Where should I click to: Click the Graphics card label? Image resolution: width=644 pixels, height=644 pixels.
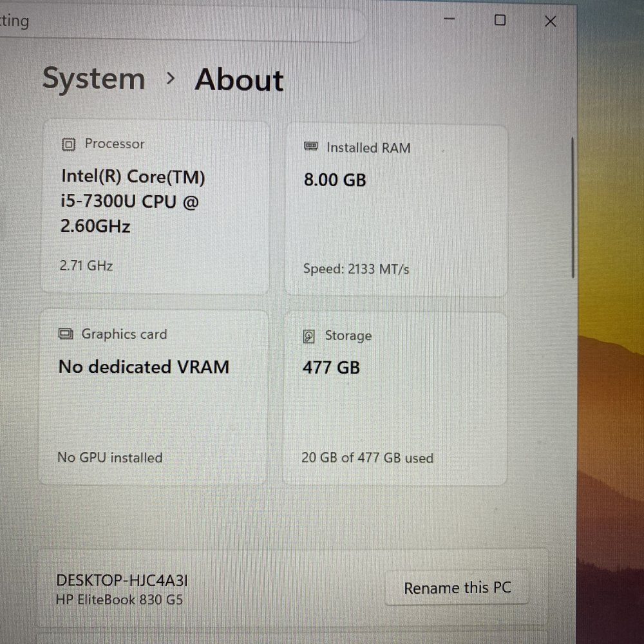tap(124, 334)
